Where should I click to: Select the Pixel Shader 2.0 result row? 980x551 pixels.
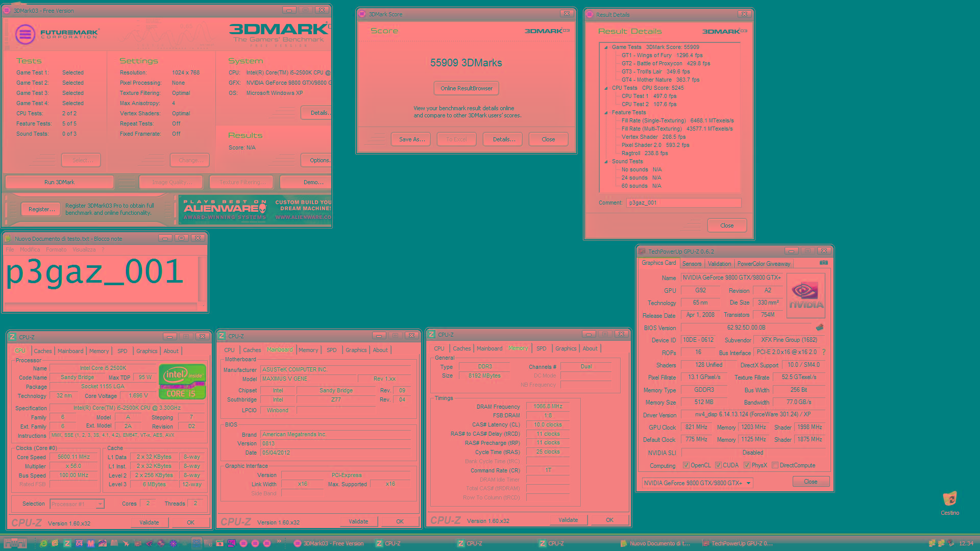click(x=655, y=145)
